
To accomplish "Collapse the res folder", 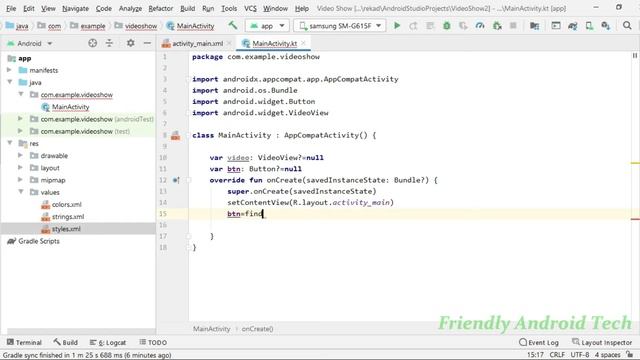I will (x=9, y=143).
